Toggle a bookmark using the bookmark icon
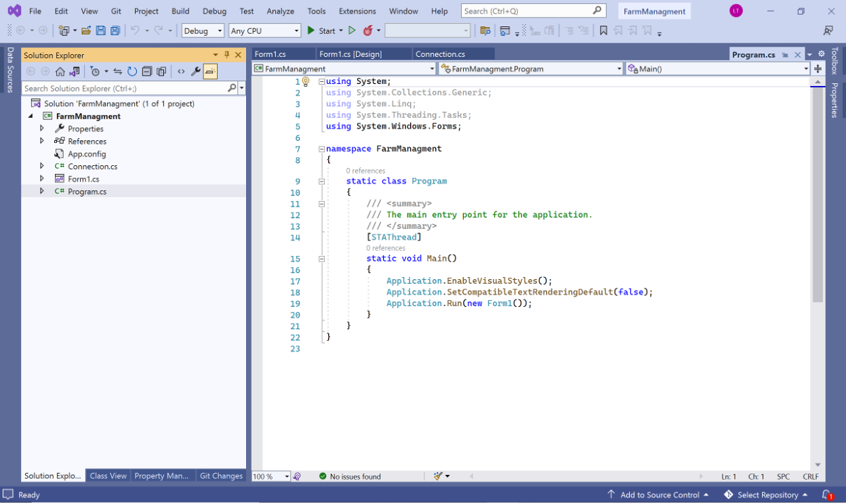Image resolution: width=846 pixels, height=504 pixels. (x=603, y=30)
